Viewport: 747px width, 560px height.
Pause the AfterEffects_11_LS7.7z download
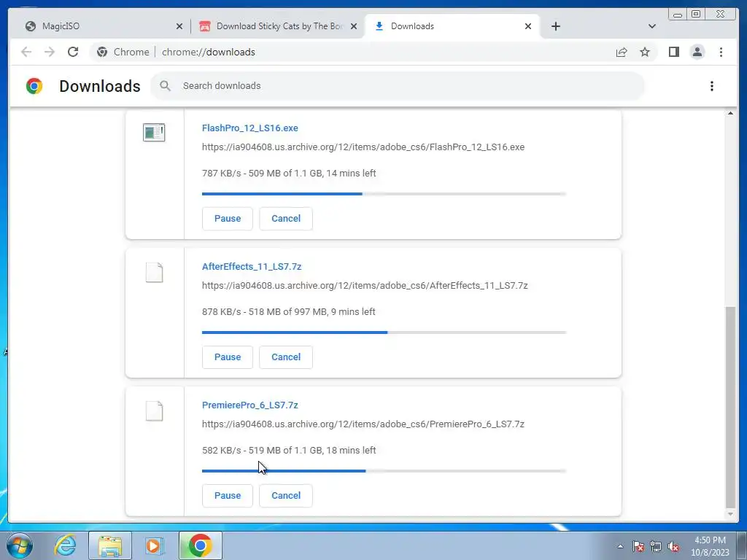point(228,357)
